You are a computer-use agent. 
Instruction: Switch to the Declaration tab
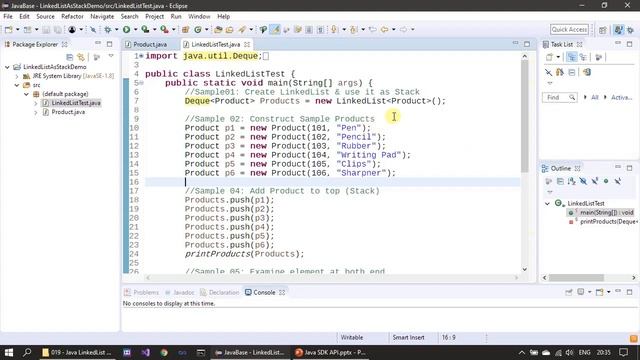(220, 292)
